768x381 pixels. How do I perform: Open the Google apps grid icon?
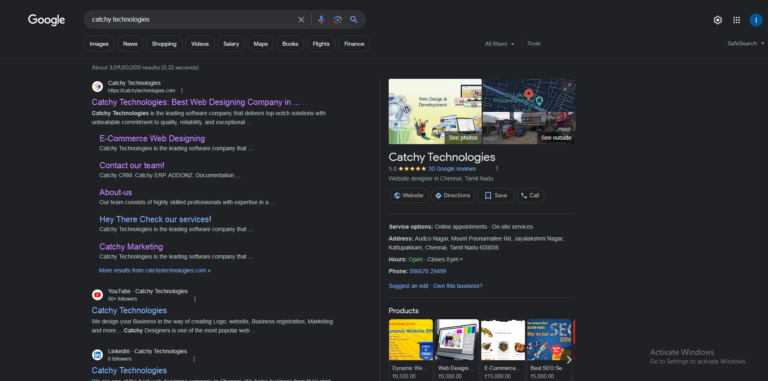(736, 20)
